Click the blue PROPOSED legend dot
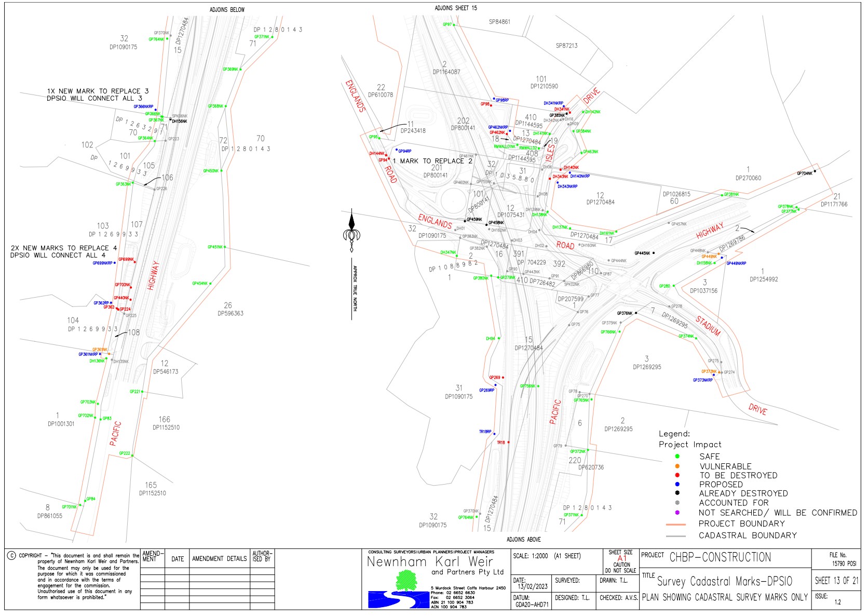Viewport: 868px width, 616px height. pyautogui.click(x=677, y=484)
